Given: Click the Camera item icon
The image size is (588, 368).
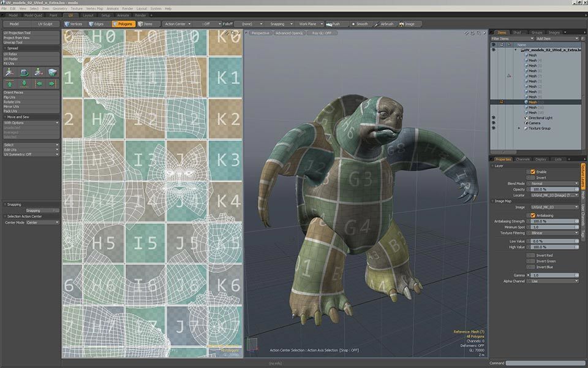Looking at the screenshot, I should click(x=526, y=123).
